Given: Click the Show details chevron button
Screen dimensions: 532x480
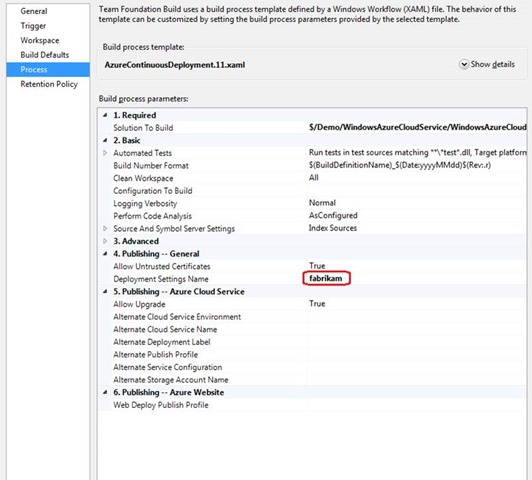Looking at the screenshot, I should click(x=463, y=64).
